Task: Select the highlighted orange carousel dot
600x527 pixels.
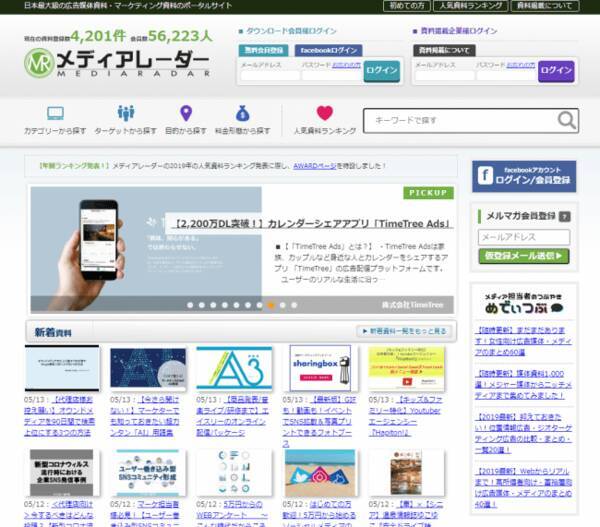Action: click(x=271, y=305)
